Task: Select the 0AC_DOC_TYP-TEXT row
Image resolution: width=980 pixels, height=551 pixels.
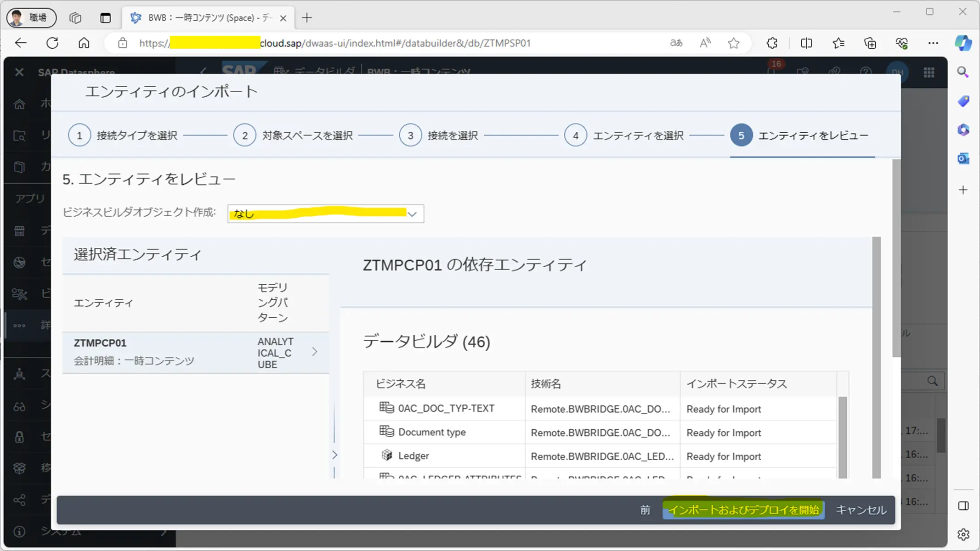Action: [x=600, y=409]
